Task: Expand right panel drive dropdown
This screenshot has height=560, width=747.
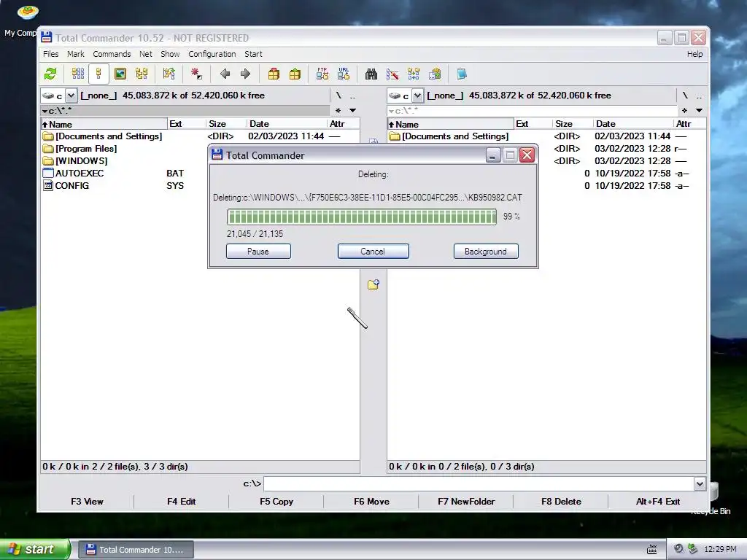Action: 417,96
